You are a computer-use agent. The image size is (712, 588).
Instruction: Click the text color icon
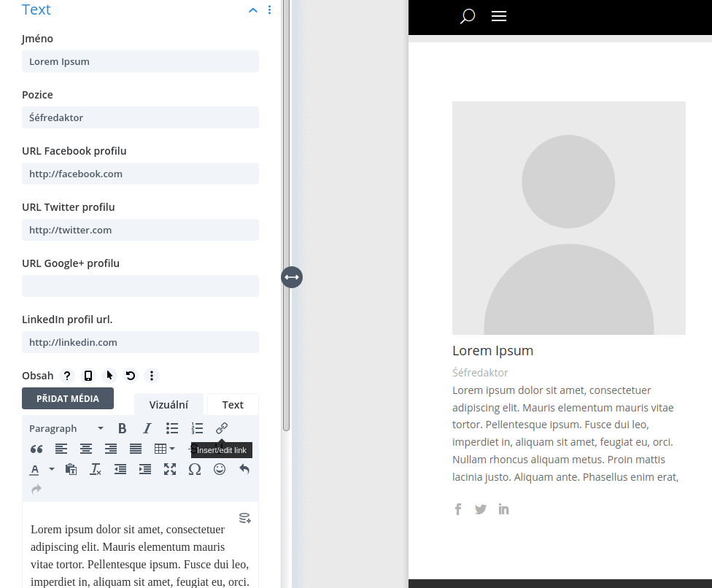34,470
